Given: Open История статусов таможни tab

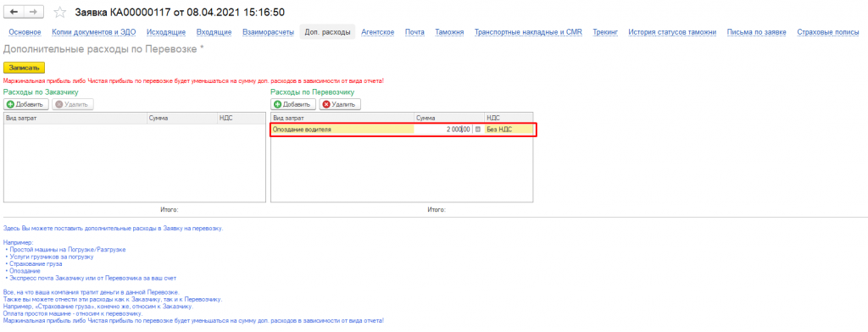Looking at the screenshot, I should [672, 32].
